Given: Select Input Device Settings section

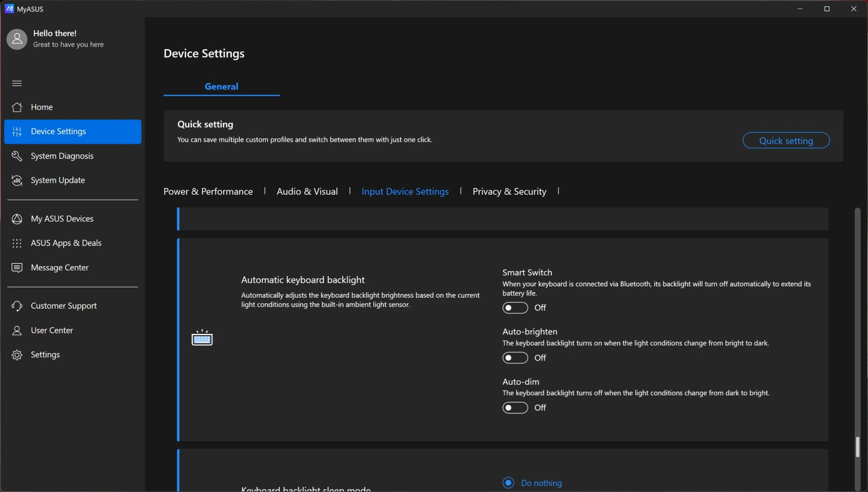Looking at the screenshot, I should coord(405,192).
